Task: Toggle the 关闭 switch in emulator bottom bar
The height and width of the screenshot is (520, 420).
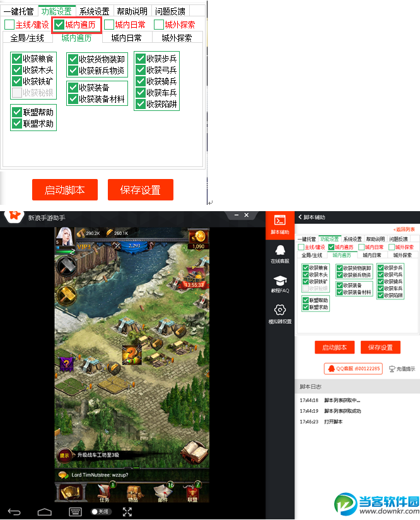Action: point(101,512)
